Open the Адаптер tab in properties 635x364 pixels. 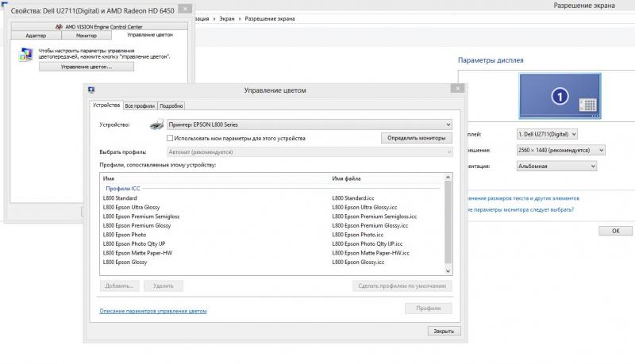pyautogui.click(x=36, y=36)
